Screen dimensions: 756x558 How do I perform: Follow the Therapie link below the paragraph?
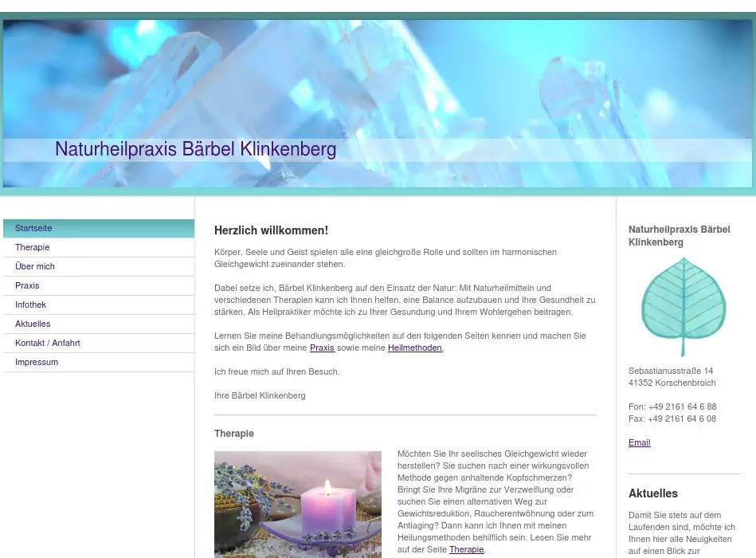coord(466,549)
